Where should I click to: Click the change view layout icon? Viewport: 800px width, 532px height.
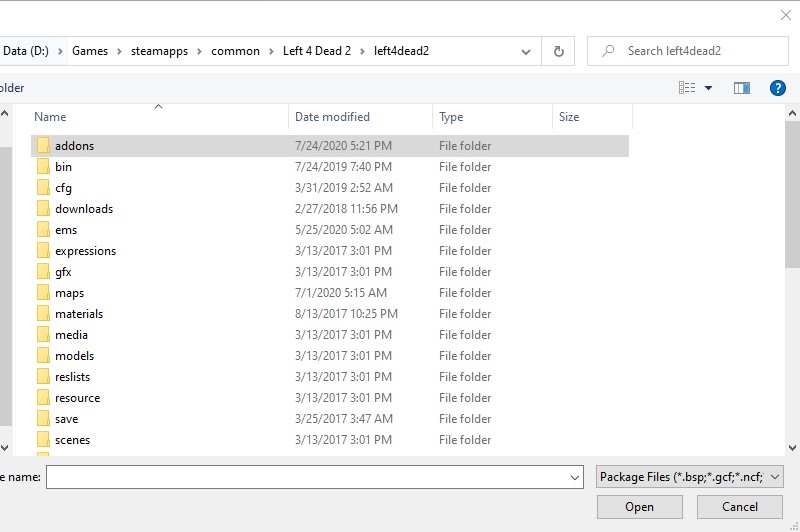click(687, 88)
